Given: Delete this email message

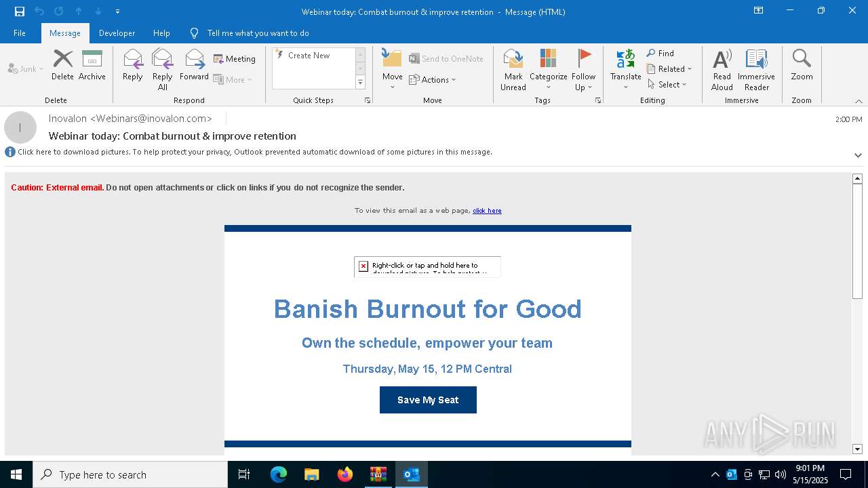Looking at the screenshot, I should click(62, 65).
